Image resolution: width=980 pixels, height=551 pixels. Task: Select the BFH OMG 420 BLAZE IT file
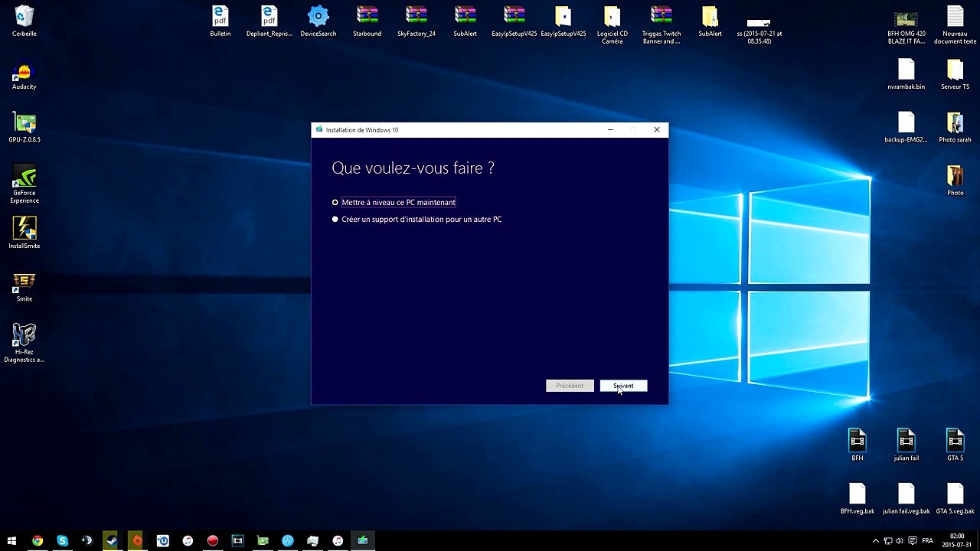[x=906, y=26]
